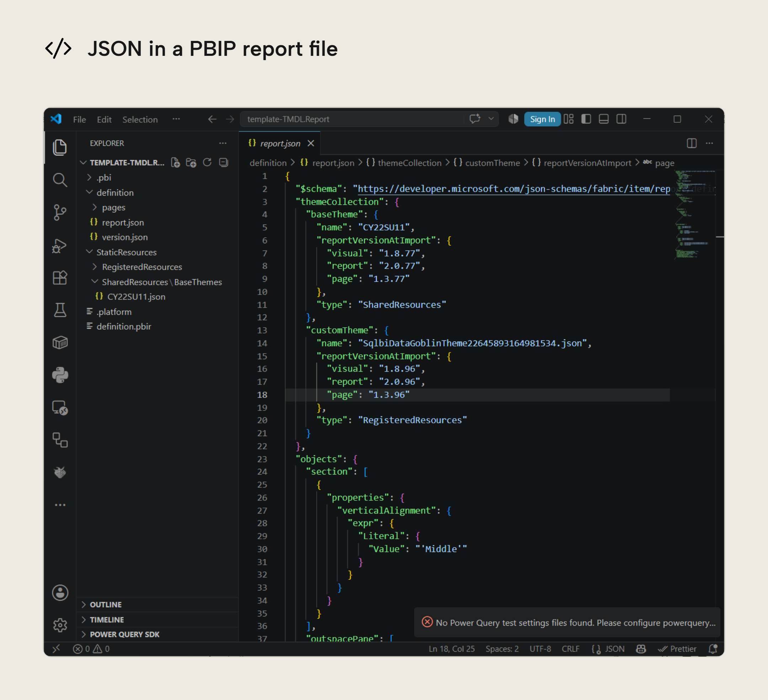Open the Copilot chat icon in title bar
This screenshot has height=700, width=768.
pos(475,119)
